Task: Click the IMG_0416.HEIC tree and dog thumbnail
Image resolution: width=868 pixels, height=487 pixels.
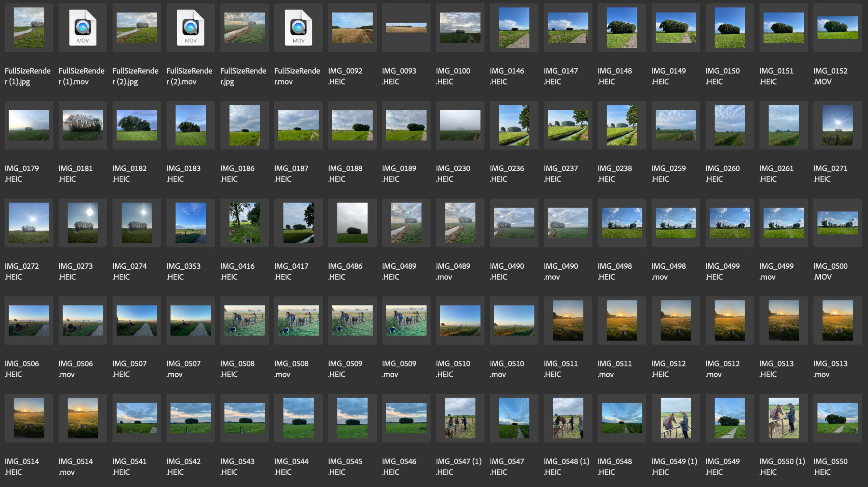Action: point(244,223)
